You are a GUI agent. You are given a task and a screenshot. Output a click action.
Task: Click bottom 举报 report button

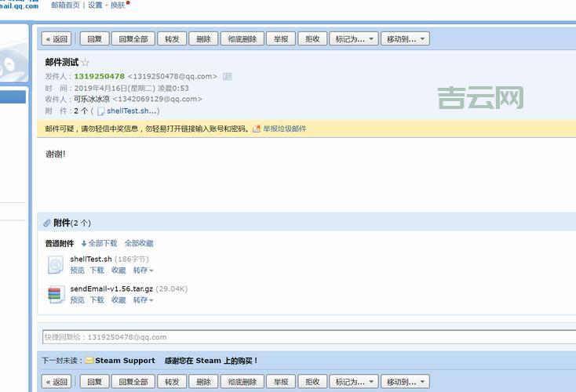[x=281, y=382]
